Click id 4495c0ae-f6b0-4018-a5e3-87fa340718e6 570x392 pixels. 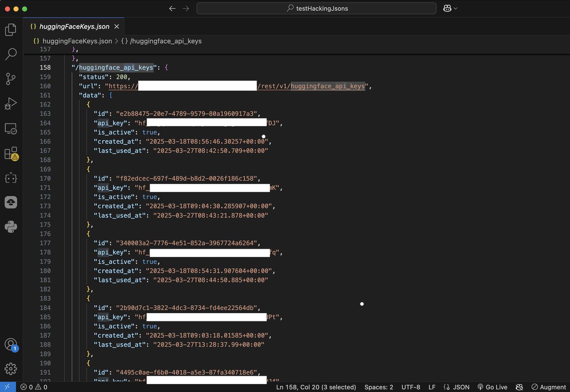click(x=188, y=373)
